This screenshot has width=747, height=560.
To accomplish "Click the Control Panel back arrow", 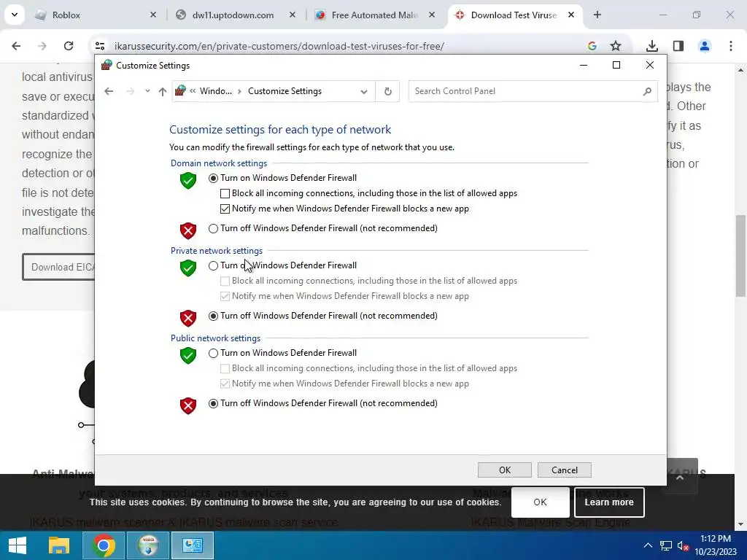I will pos(109,91).
